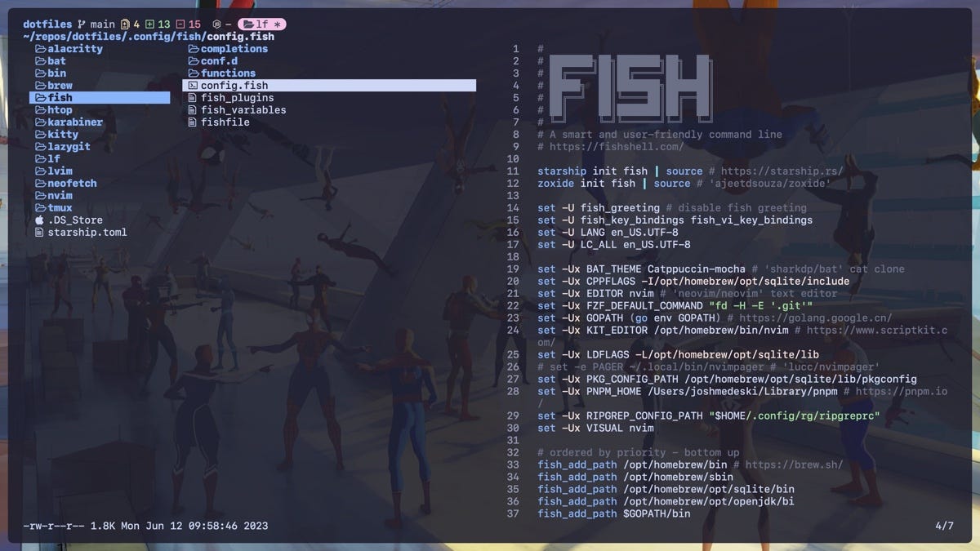Screen dimensions: 980x551
Task: Click the FISH ASCII art banner
Action: pyautogui.click(x=630, y=87)
